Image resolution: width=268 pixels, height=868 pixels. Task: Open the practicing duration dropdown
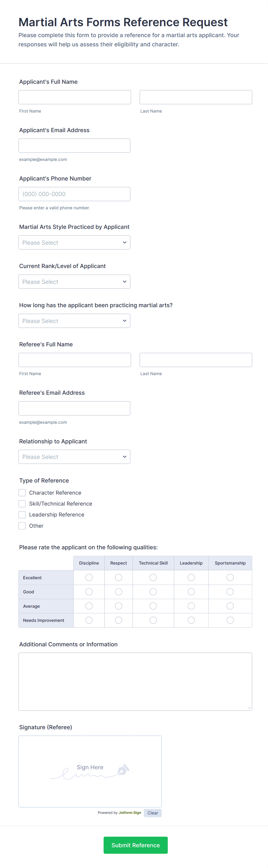[74, 320]
